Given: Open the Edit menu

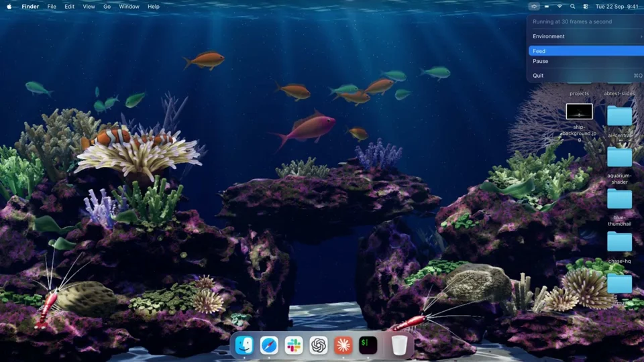Looking at the screenshot, I should point(69,7).
